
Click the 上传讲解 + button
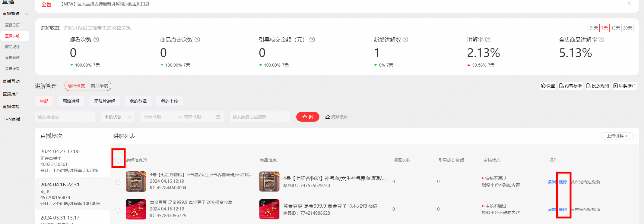point(617,136)
